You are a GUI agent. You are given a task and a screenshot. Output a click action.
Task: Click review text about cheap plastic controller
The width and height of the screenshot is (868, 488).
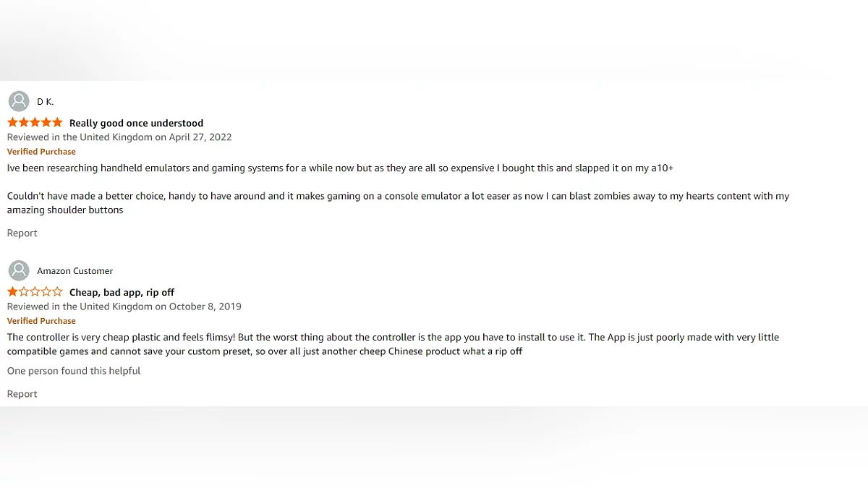click(x=393, y=344)
